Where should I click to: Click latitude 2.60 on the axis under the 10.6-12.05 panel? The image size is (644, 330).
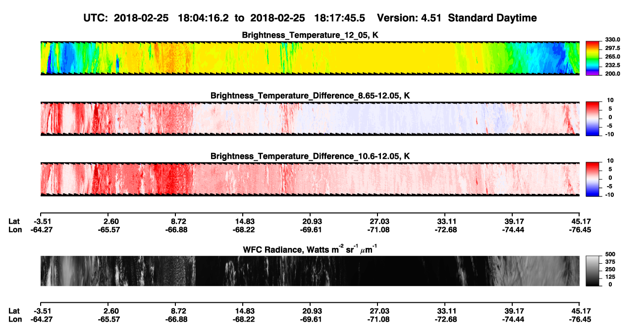(111, 221)
